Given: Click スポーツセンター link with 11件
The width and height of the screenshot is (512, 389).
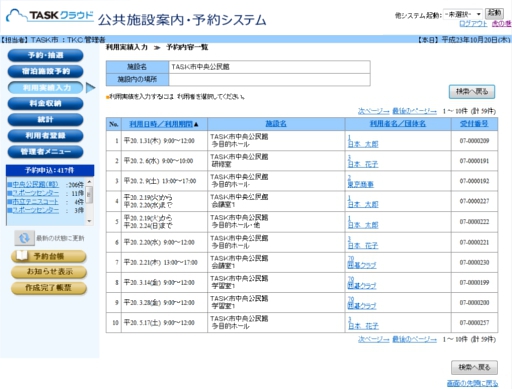Looking at the screenshot, I should [x=35, y=193].
